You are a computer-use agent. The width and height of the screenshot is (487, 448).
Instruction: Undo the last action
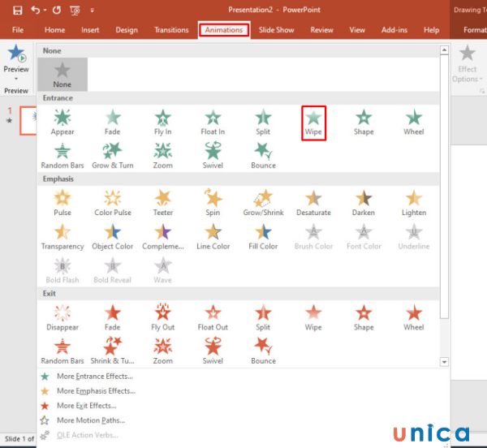click(x=36, y=11)
